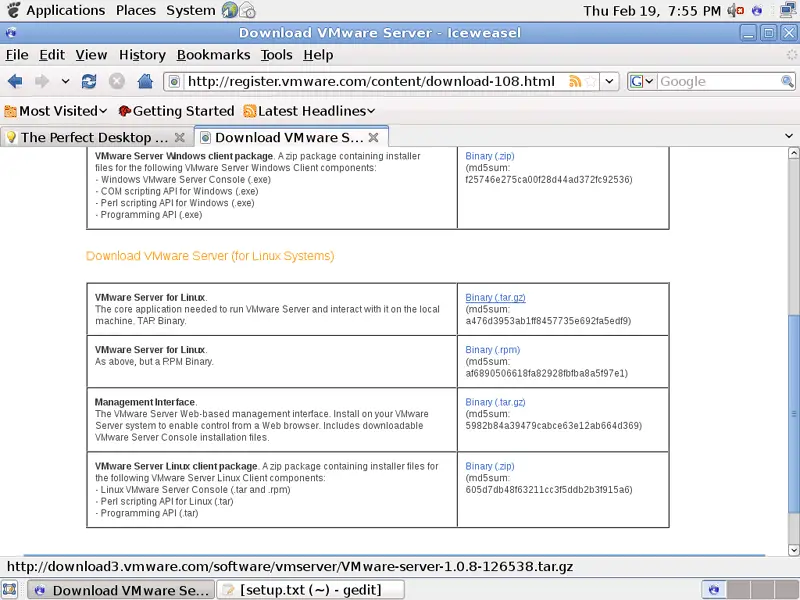800x600 pixels.
Task: Open the GNOME foot main menu icon
Action: [13, 10]
